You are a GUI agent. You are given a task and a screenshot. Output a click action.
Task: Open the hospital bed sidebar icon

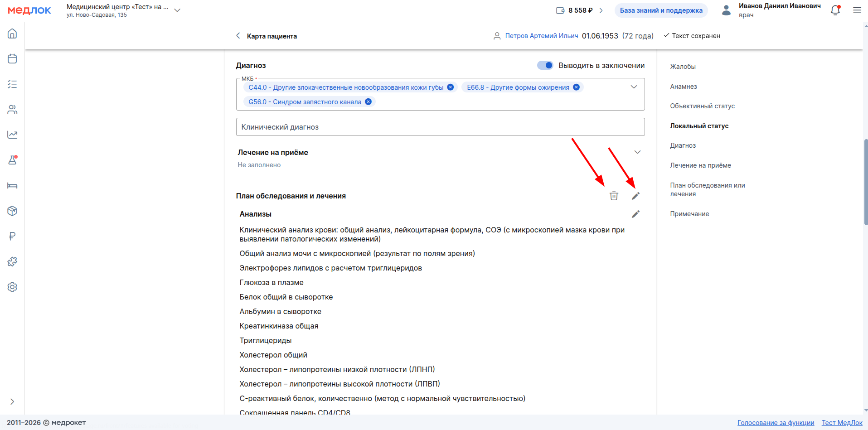pyautogui.click(x=12, y=185)
